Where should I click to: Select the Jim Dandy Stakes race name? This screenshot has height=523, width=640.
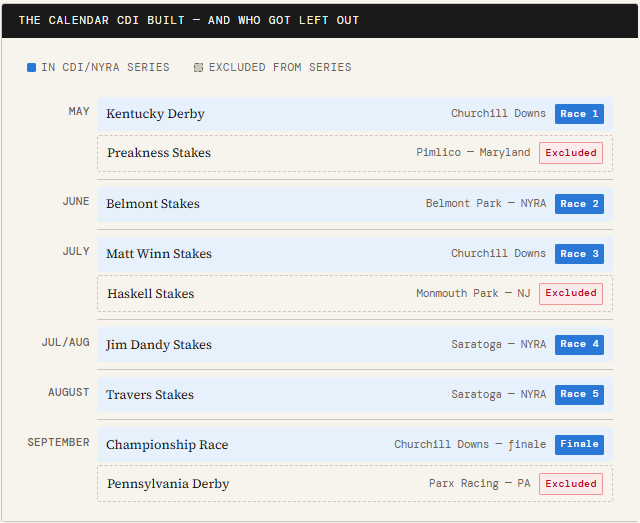pos(159,345)
